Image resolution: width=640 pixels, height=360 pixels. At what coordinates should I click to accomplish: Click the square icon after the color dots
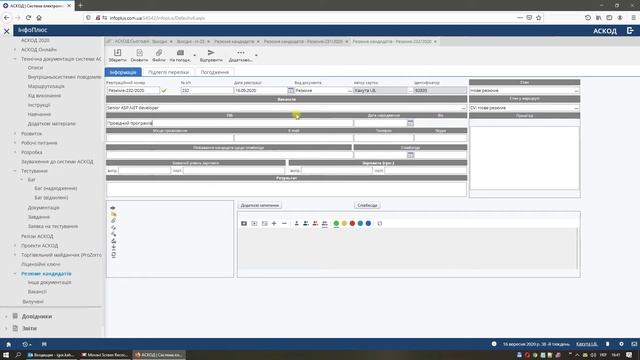(x=380, y=223)
